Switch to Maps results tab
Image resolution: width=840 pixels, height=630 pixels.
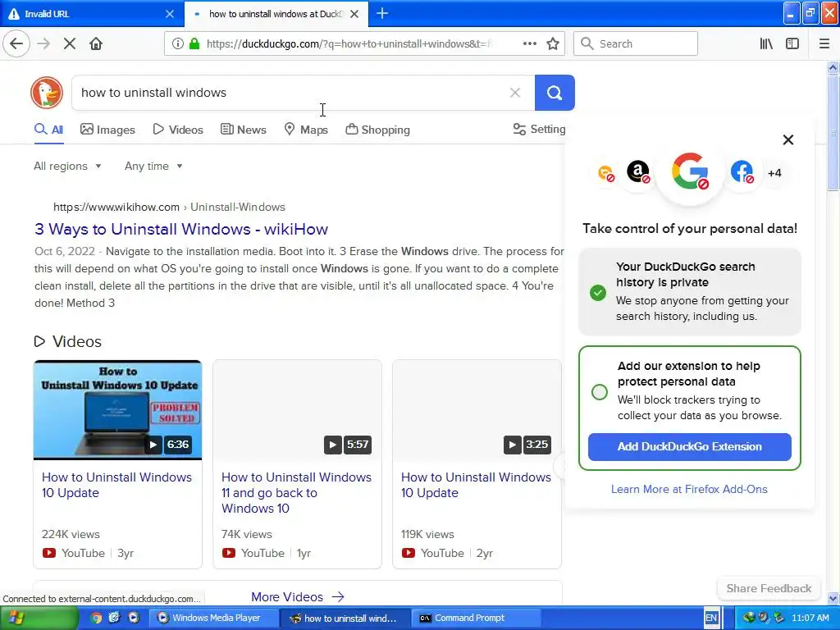[x=306, y=130]
